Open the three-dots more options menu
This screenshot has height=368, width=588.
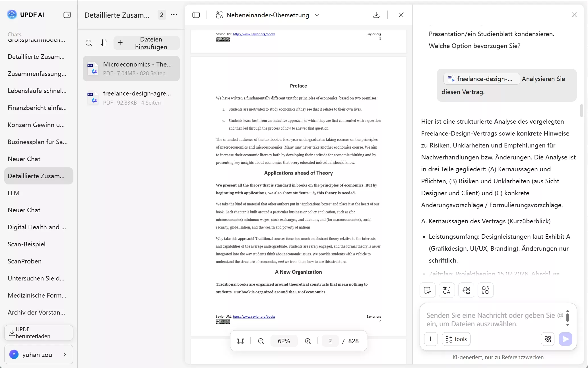point(174,15)
